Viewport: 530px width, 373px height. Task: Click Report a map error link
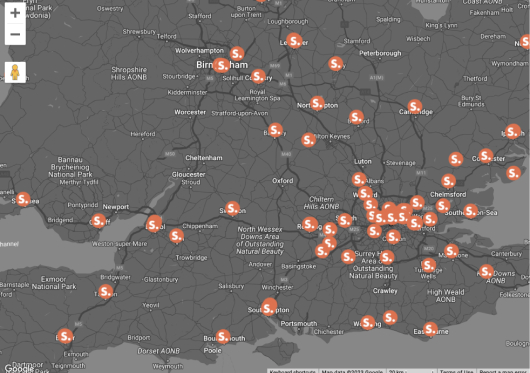pyautogui.click(x=503, y=371)
